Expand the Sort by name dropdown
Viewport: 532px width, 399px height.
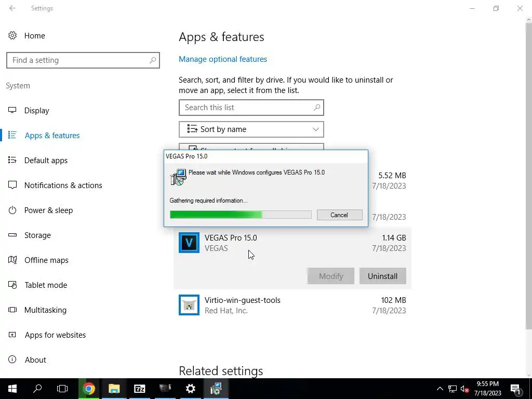tap(251, 129)
